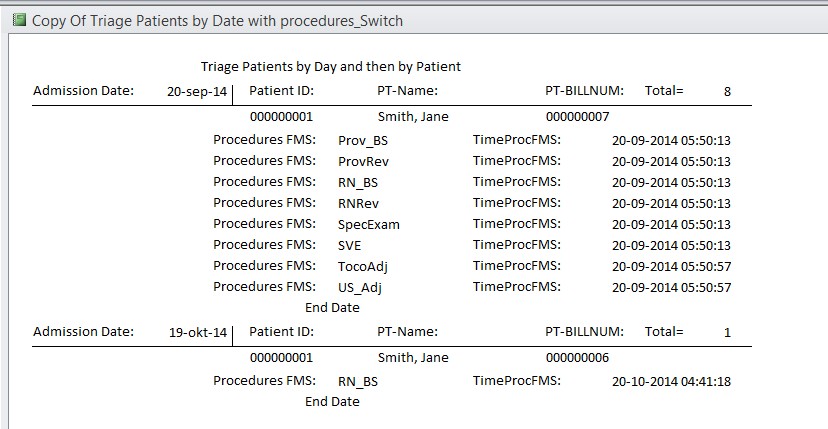Click Smith, Jane name under 19-okt-14
This screenshot has height=429, width=828.
pos(413,358)
